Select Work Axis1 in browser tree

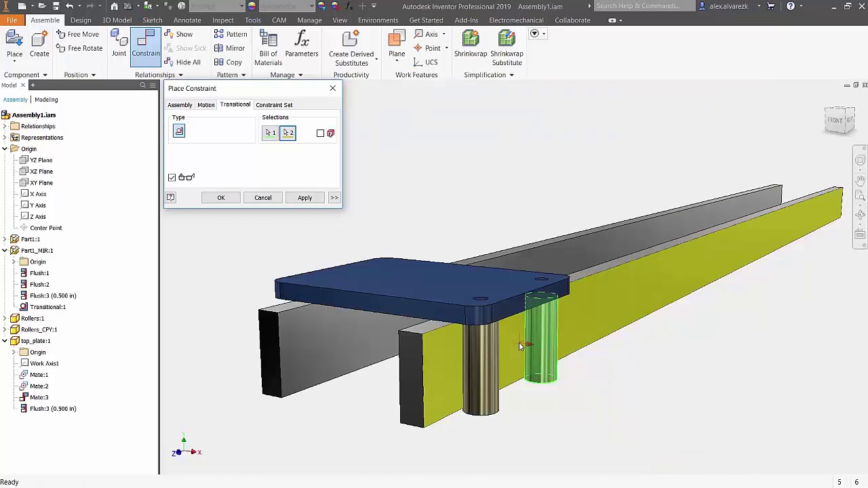point(44,363)
